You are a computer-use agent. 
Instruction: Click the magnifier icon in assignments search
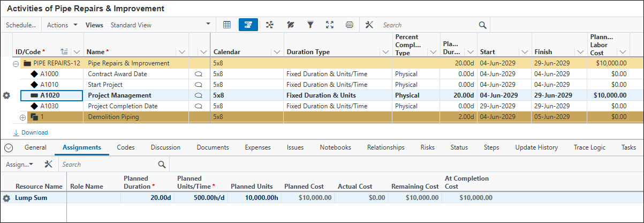tap(162, 164)
